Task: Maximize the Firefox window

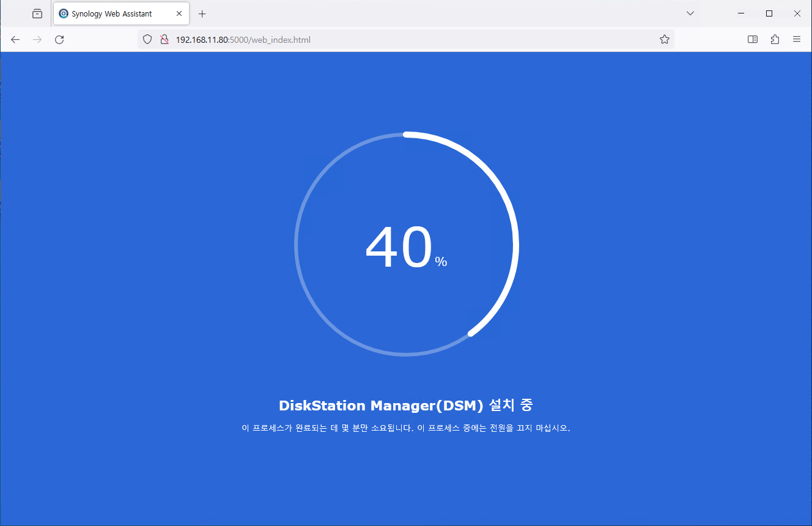Action: [769, 13]
